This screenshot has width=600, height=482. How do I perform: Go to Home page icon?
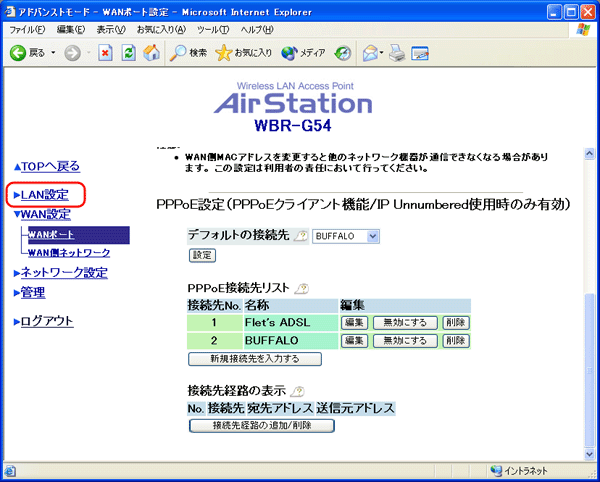152,53
